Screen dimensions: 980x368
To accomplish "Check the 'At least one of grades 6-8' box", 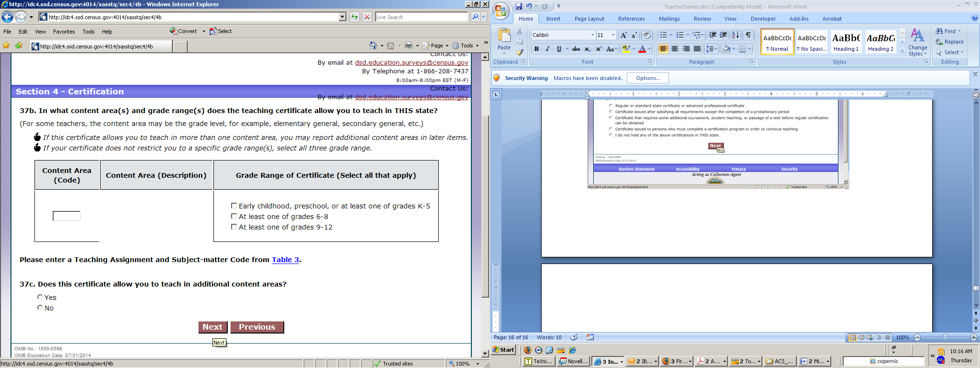I will 234,217.
